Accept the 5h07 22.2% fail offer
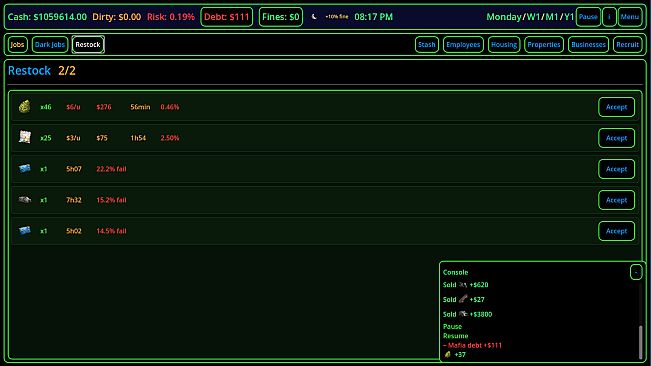This screenshot has height=366, width=651. coord(617,169)
